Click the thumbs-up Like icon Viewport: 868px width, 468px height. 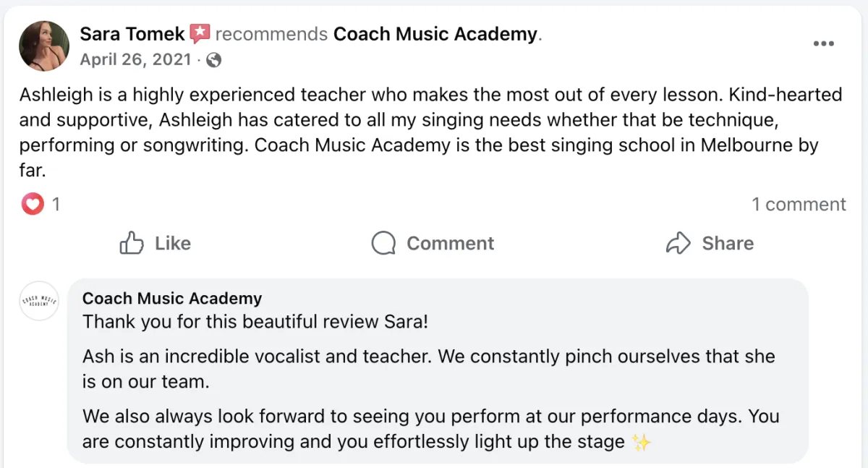pos(132,243)
